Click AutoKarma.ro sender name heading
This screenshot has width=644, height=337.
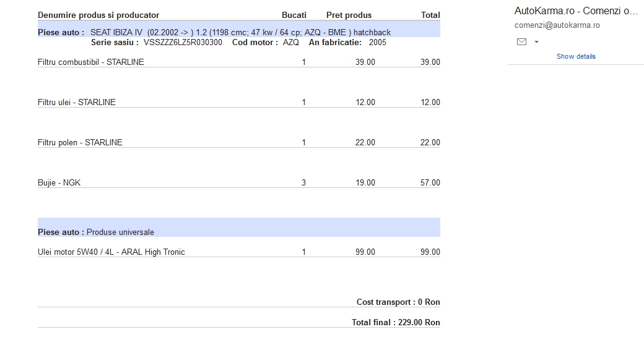[576, 11]
